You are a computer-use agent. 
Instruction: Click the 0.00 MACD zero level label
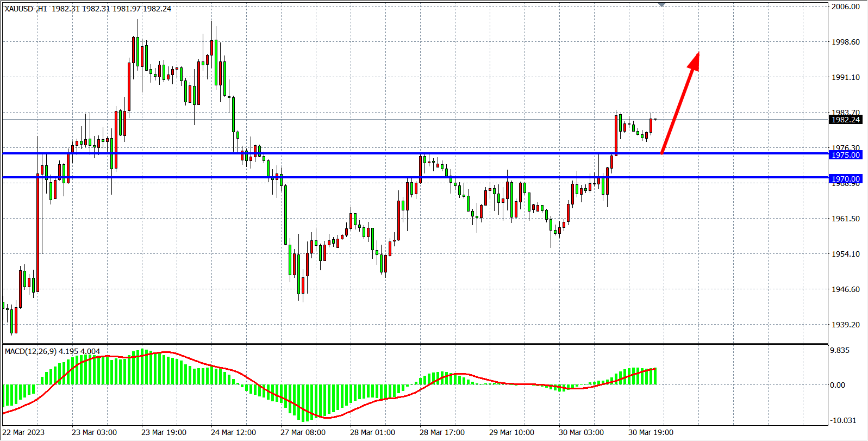coord(838,385)
